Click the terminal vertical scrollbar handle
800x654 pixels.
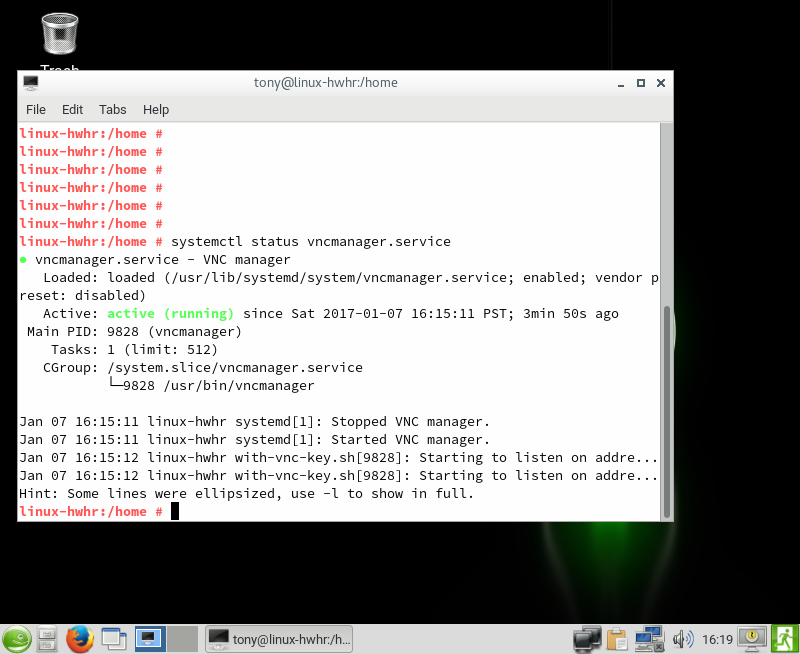point(666,412)
